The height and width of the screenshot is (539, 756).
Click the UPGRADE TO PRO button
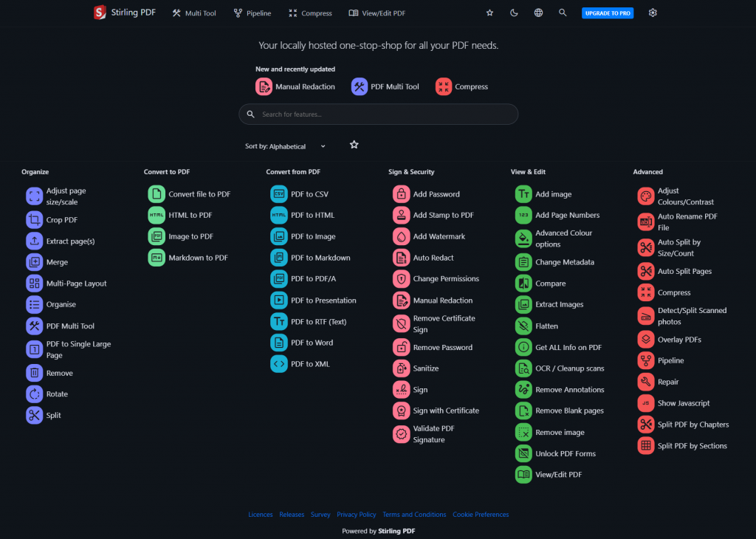(608, 13)
